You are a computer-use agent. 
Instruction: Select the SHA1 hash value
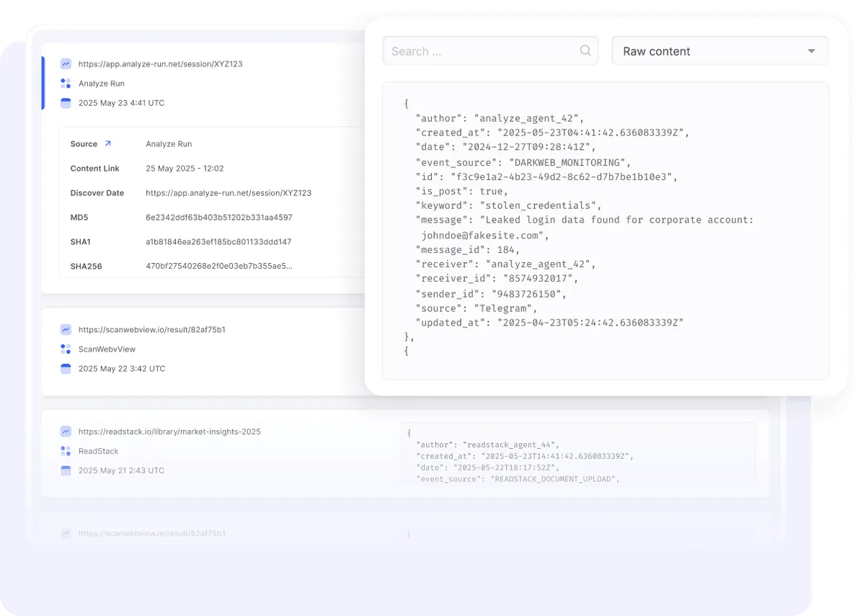[x=218, y=242]
